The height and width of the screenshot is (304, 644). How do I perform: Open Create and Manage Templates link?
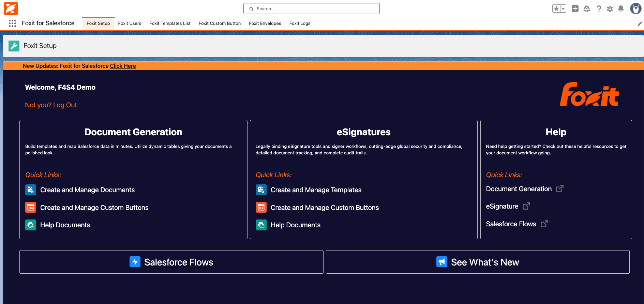pyautogui.click(x=316, y=190)
